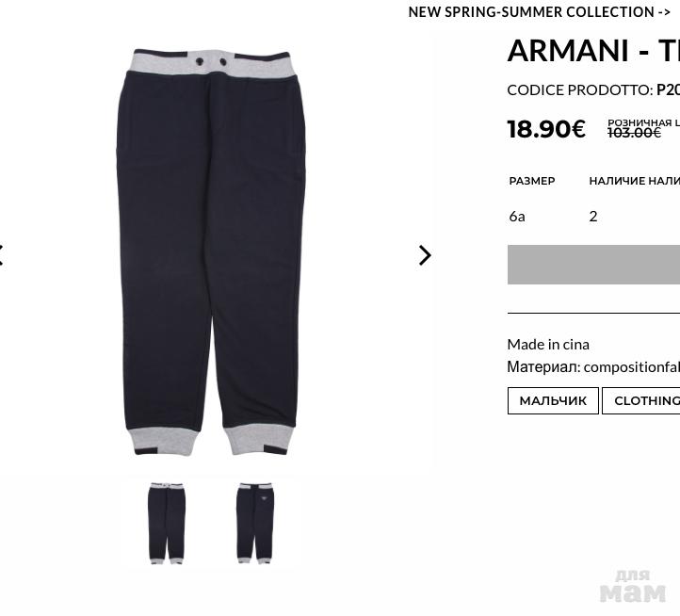The image size is (680, 616).
Task: Click the ARMANI product title
Action: tap(593, 51)
